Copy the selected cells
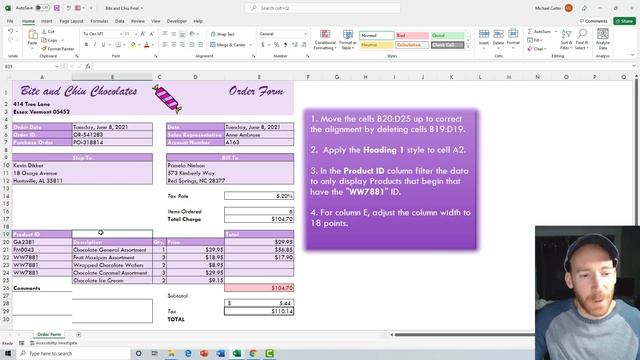 click(x=50, y=40)
